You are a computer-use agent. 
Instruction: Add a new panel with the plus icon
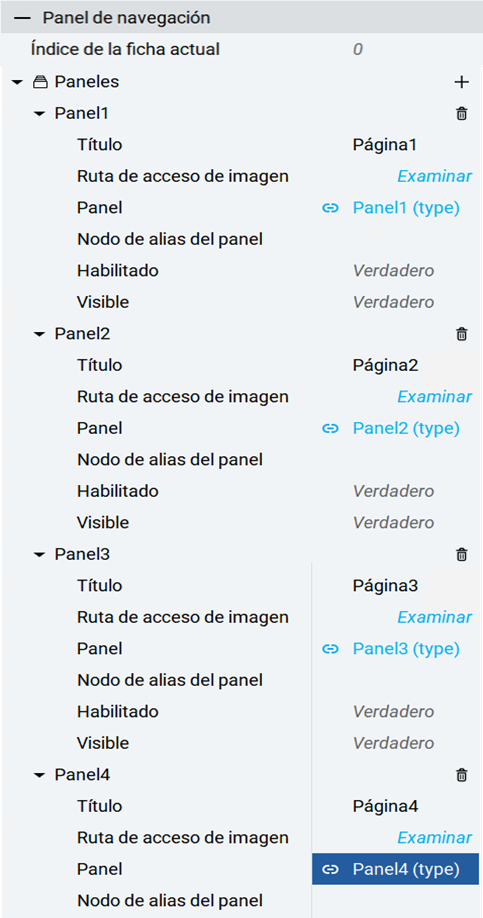pyautogui.click(x=461, y=82)
